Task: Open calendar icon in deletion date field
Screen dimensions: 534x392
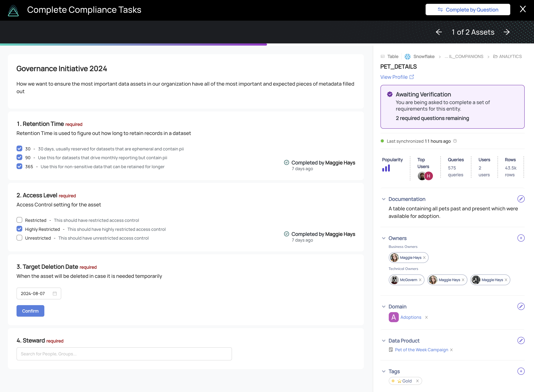Action: (x=55, y=293)
